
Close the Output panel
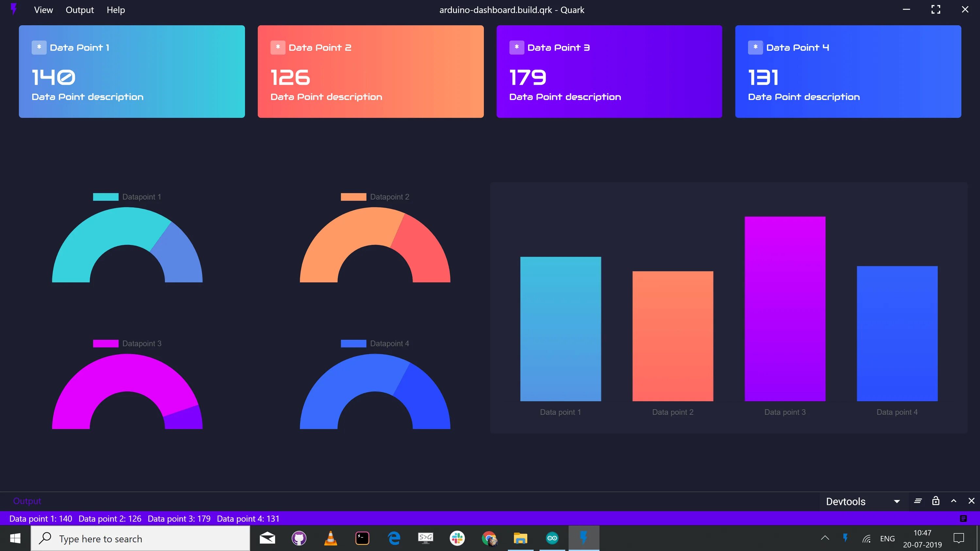(x=971, y=501)
